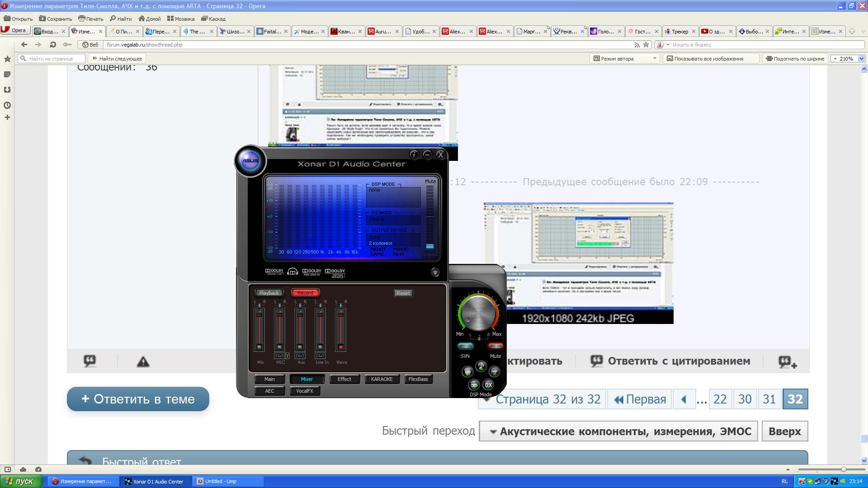Image resolution: width=868 pixels, height=488 pixels.
Task: Switch to the FlexBass tab
Action: pyautogui.click(x=418, y=379)
